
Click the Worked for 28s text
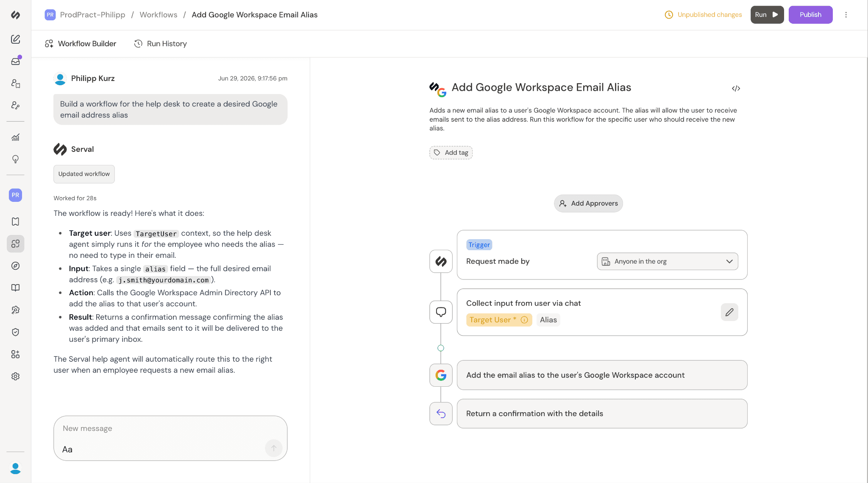tap(75, 198)
